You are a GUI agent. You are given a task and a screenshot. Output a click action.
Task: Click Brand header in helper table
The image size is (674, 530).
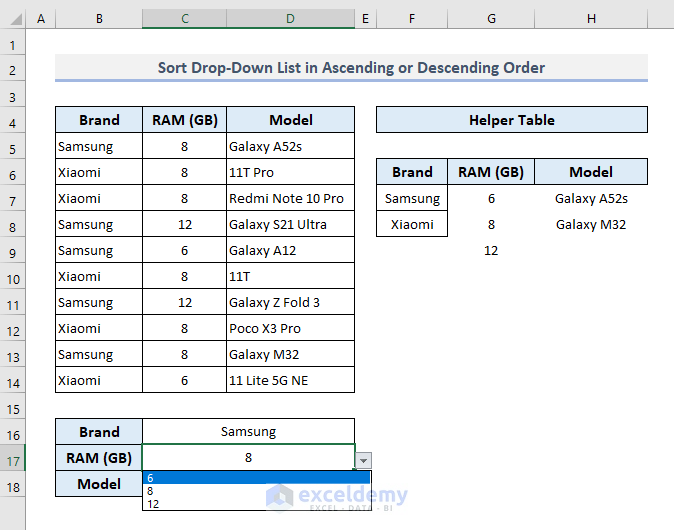coord(412,172)
